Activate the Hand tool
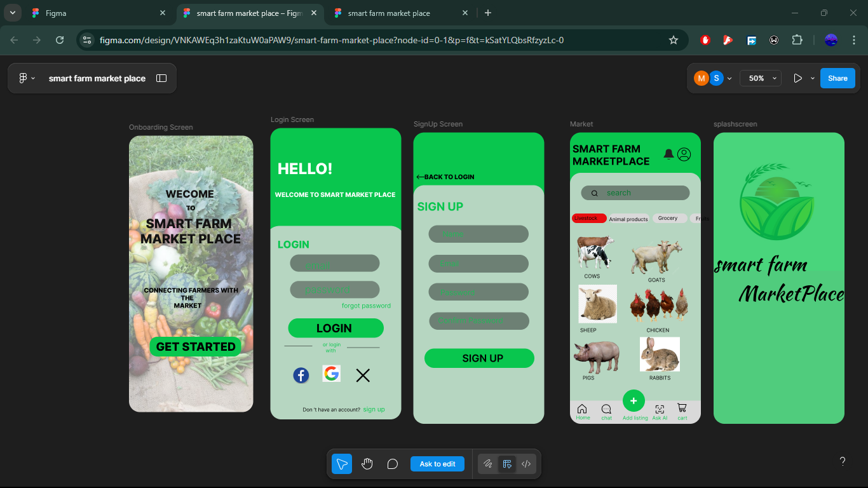Screen dimensions: 868x488 [367, 464]
